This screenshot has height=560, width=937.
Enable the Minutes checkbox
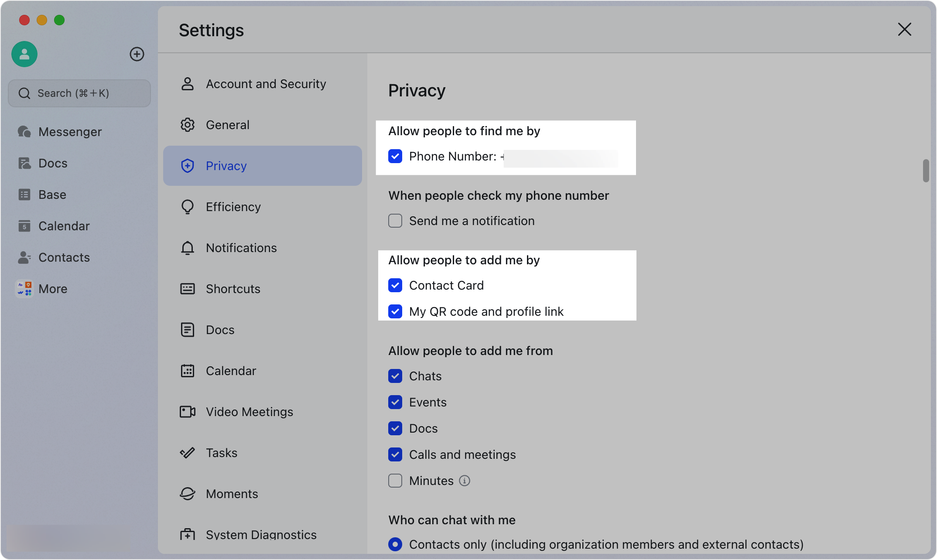tap(395, 481)
